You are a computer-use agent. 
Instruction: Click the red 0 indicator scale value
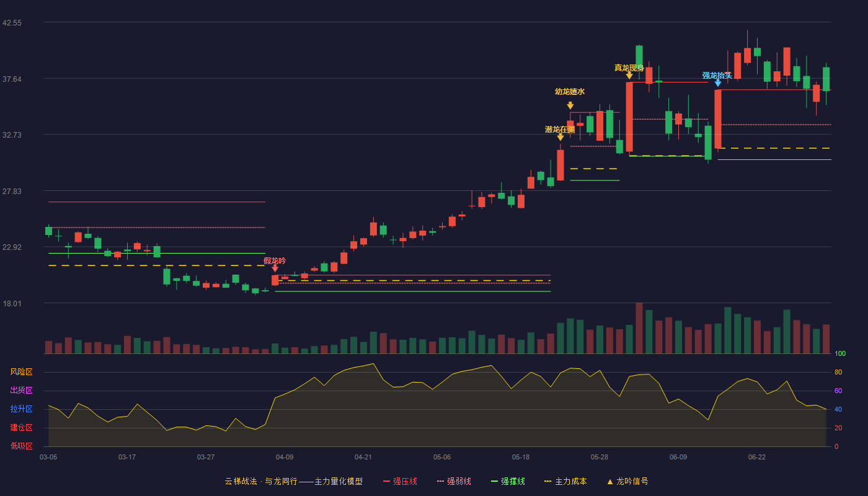(836, 446)
